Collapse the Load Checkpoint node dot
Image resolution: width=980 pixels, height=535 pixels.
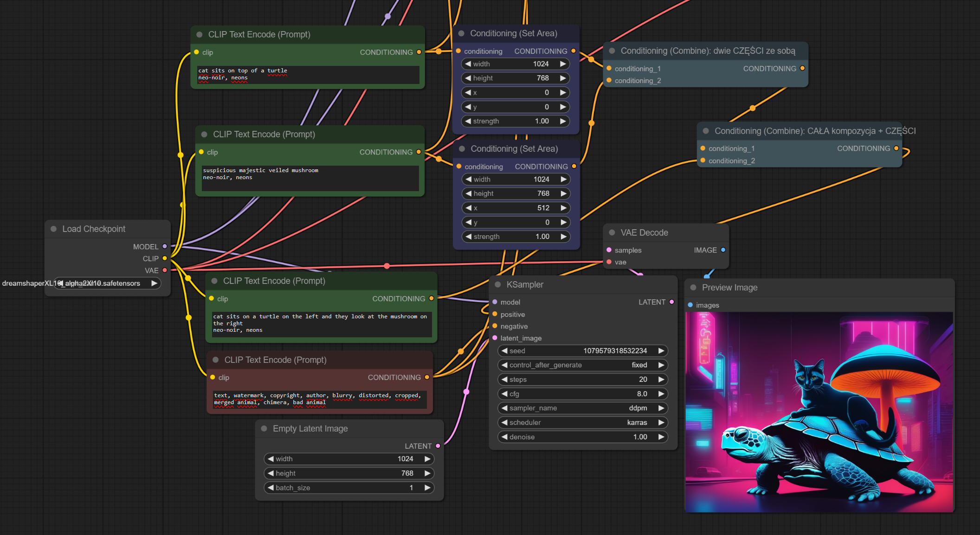[x=54, y=229]
